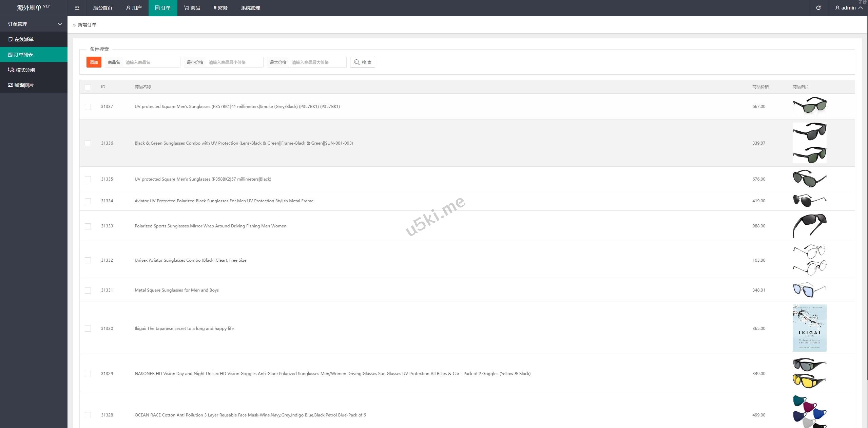The width and height of the screenshot is (868, 428).
Task: Check the row for ID 31337
Action: pos(88,107)
